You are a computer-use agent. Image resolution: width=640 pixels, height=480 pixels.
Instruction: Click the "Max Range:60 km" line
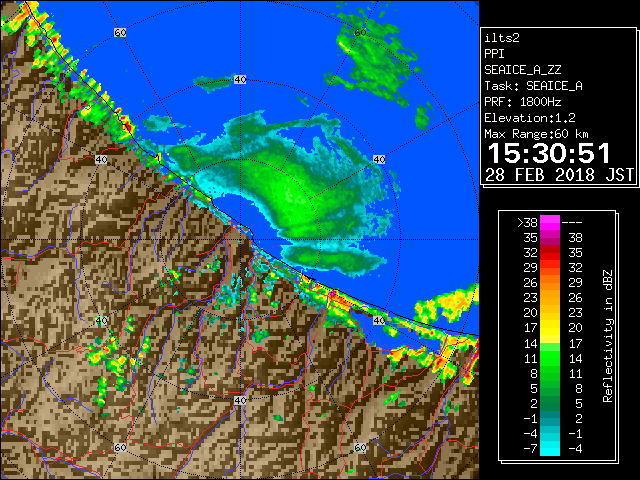click(x=536, y=134)
